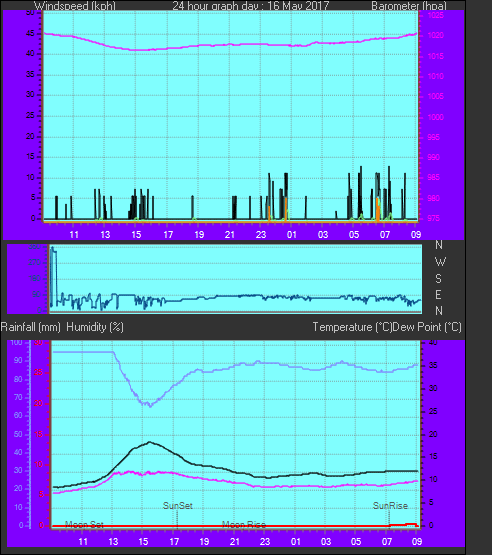The image size is (492, 555).
Task: Click the barometer value "1000"
Action: (436, 117)
